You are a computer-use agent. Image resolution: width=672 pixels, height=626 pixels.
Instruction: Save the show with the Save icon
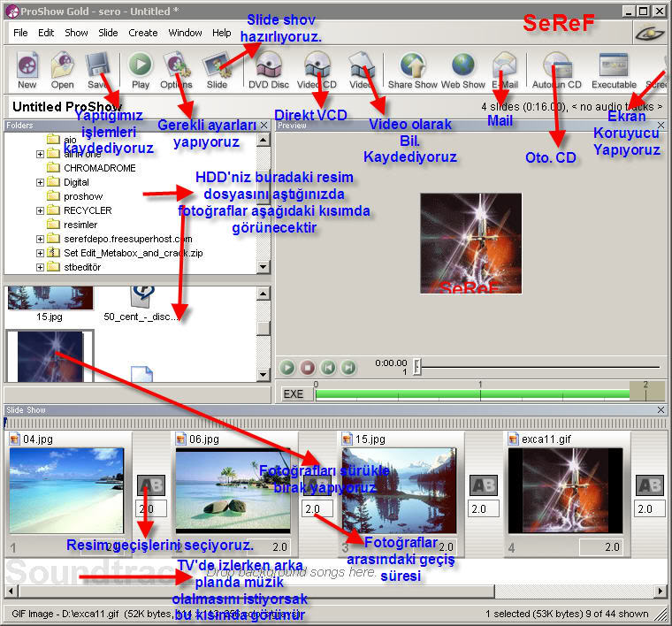(98, 70)
